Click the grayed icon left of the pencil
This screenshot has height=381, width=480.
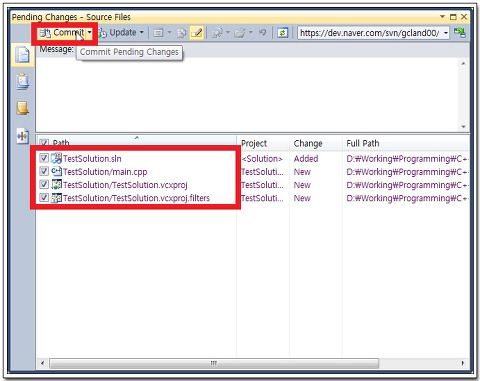pos(182,33)
